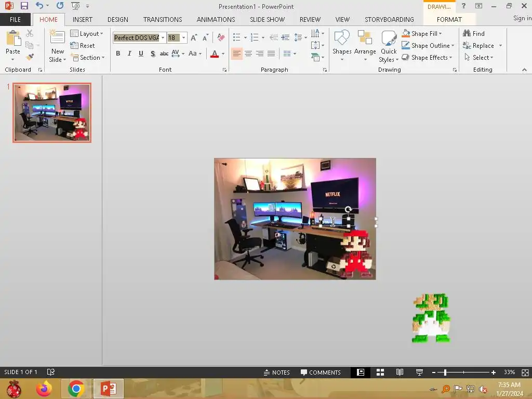Open Quick Styles gallery
This screenshot has height=399, width=532.
pyautogui.click(x=389, y=46)
